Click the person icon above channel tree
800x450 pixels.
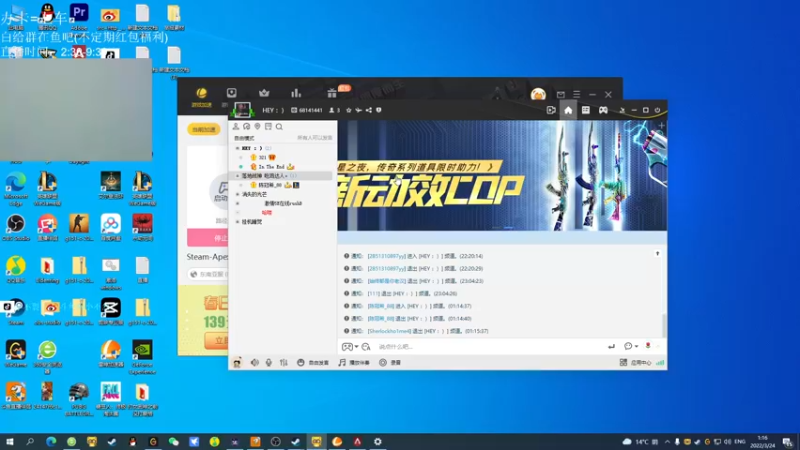236,127
